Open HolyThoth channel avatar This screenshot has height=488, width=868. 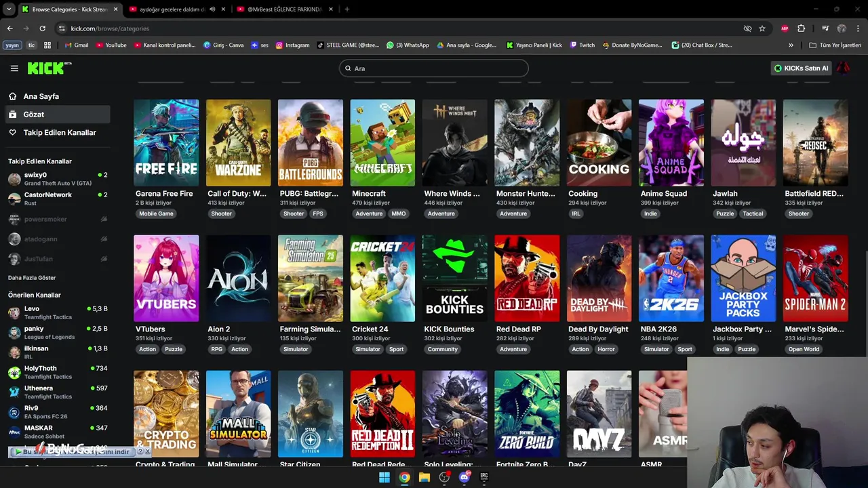(x=14, y=372)
